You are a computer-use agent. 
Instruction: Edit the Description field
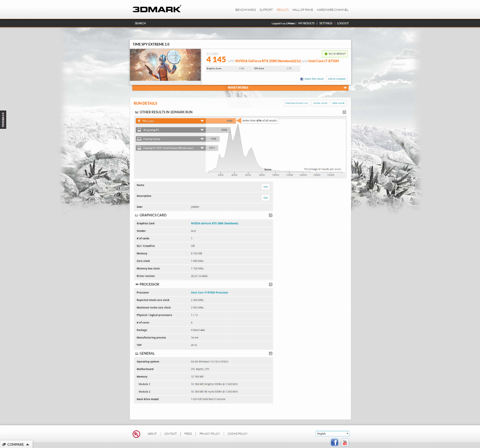click(265, 198)
